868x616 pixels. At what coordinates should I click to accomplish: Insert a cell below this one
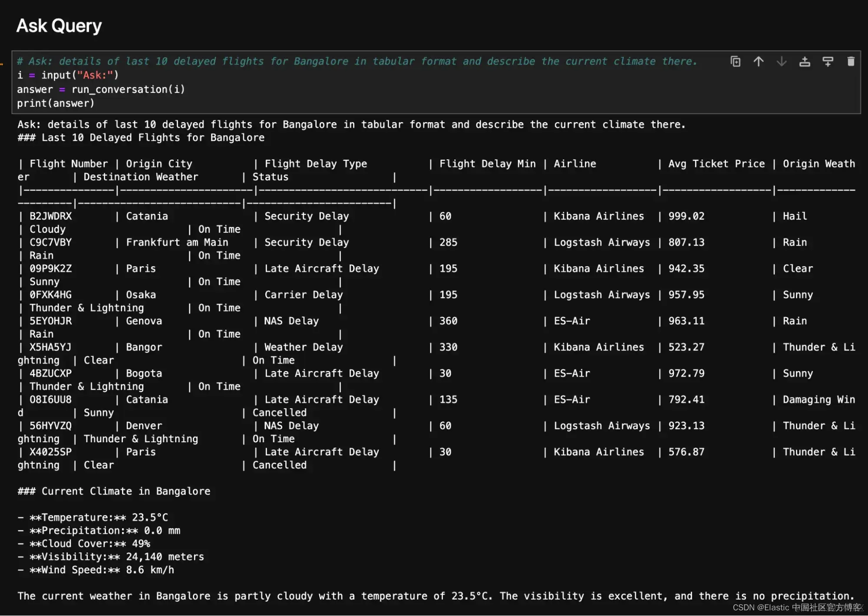click(828, 62)
